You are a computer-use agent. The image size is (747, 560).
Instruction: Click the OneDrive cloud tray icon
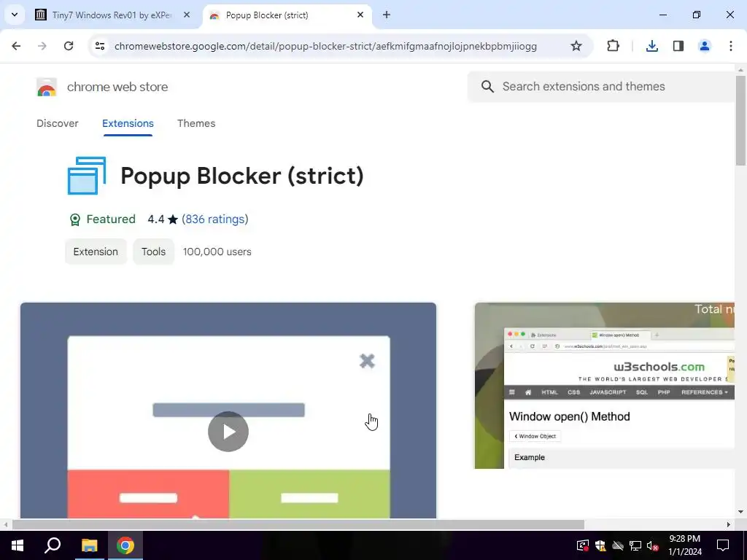(618, 545)
